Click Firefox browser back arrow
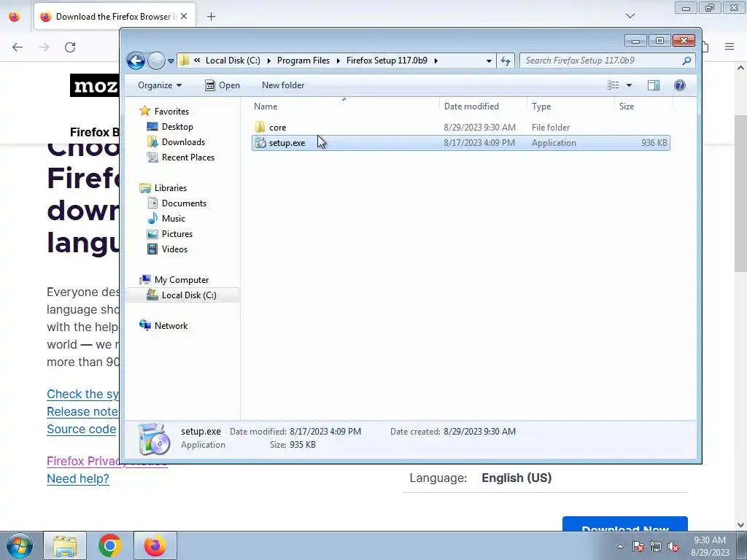 coord(18,47)
